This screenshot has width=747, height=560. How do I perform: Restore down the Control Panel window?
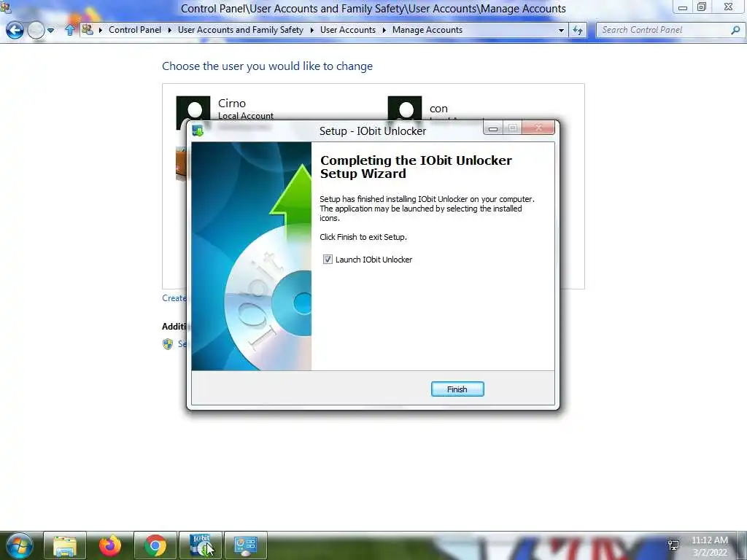(701, 7)
